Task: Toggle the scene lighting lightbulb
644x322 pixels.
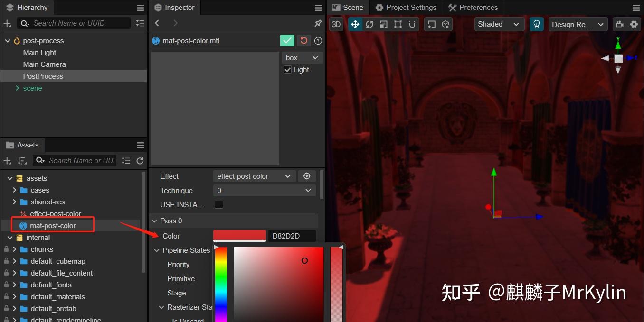Action: 537,24
